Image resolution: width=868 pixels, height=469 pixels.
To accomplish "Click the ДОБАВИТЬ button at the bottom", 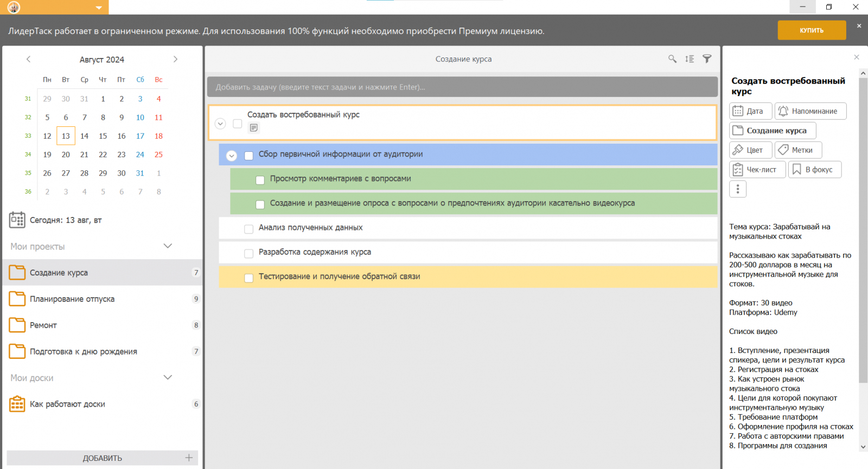I will click(x=102, y=458).
